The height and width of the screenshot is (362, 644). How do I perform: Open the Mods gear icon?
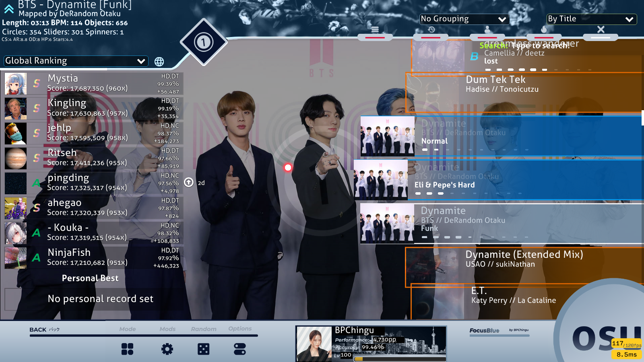(x=167, y=349)
